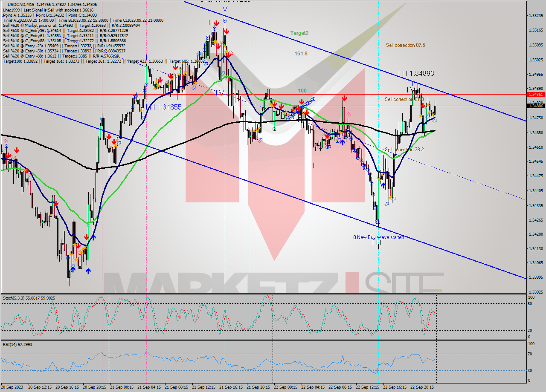Select the 'Sell %10 @ Entry -23' row
Screen dimensions: 546x392
64,46
